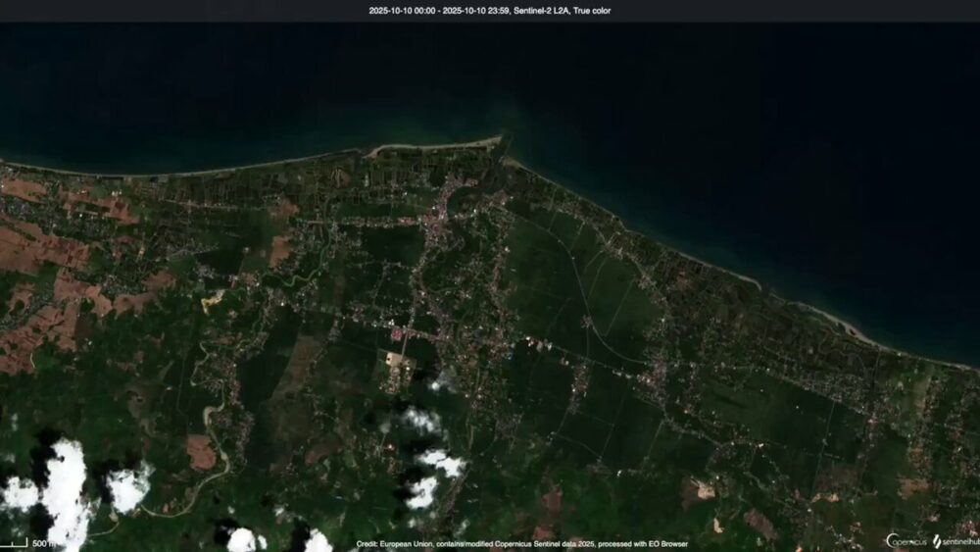
Task: Click the small yellow field patch
Action: point(212,299)
